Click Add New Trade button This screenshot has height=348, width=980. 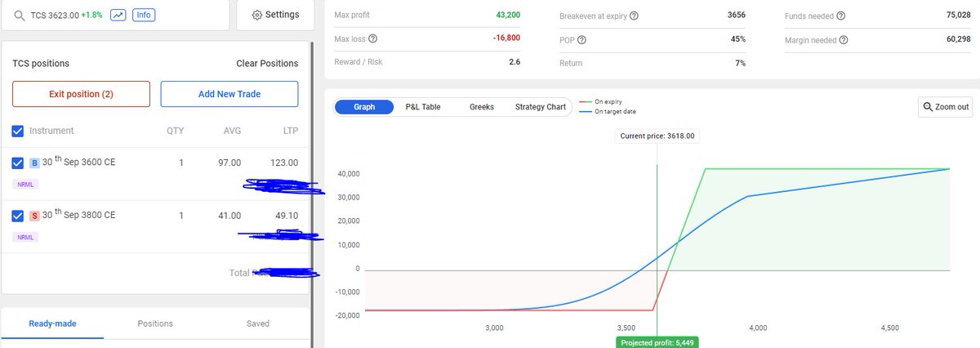click(x=229, y=94)
